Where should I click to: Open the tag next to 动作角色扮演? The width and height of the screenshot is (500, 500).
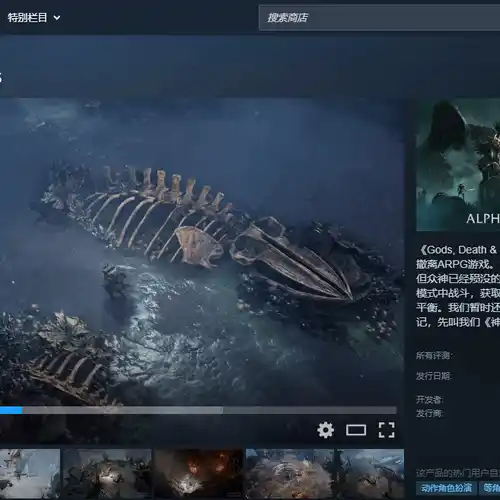[x=490, y=488]
